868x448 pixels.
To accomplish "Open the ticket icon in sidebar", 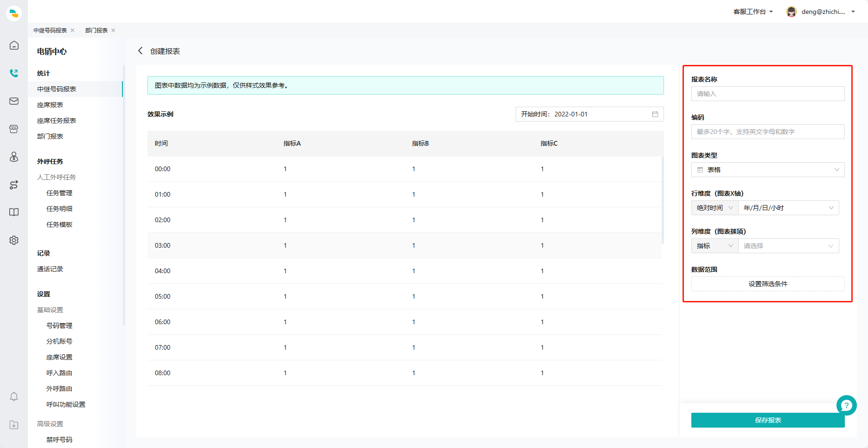I will 14,129.
